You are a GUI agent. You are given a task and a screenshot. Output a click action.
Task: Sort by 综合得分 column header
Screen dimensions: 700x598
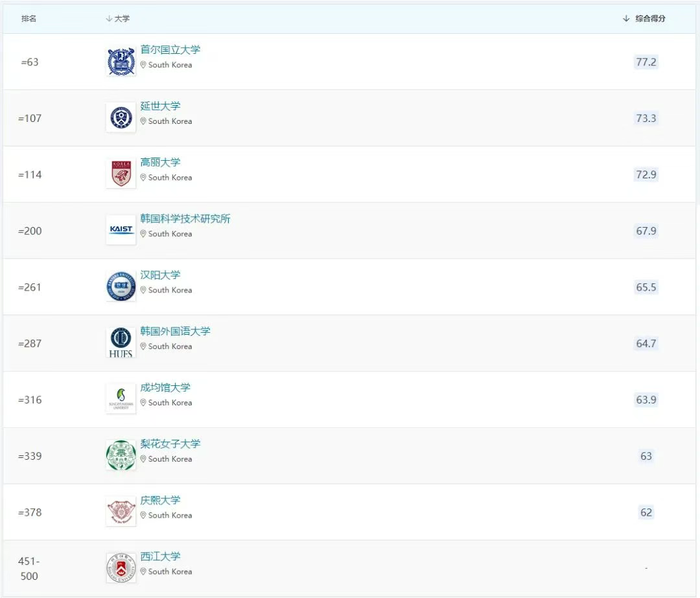click(644, 18)
